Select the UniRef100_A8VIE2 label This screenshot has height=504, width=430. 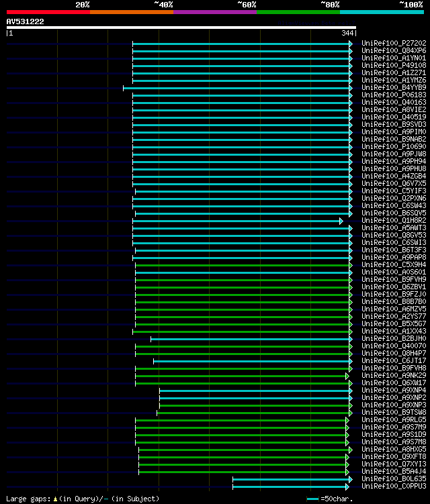point(394,109)
